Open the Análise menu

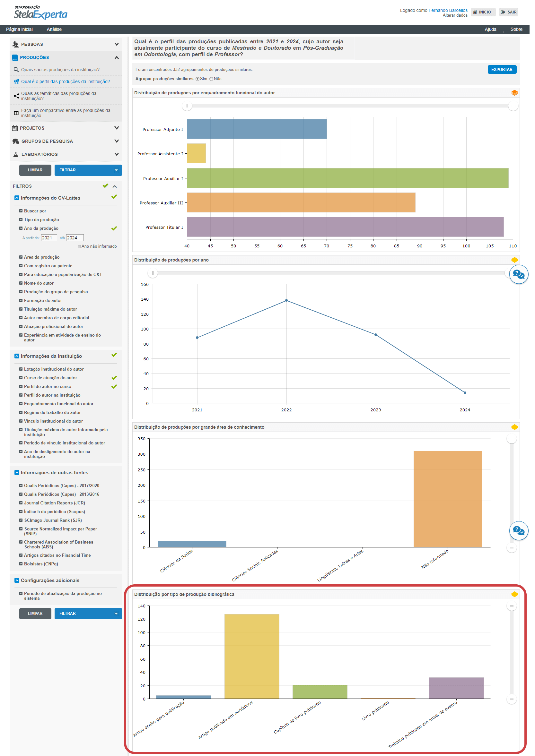[54, 29]
